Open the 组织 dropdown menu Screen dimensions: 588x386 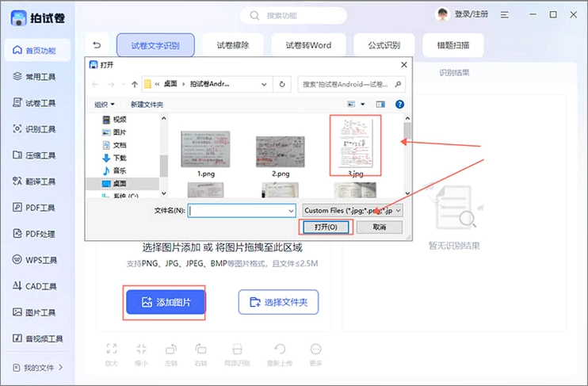105,105
